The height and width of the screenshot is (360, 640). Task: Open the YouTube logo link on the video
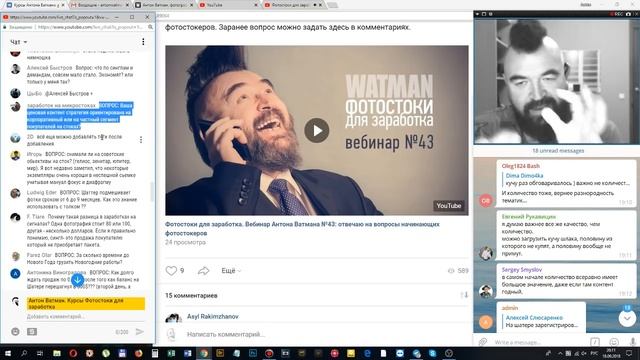[x=449, y=206]
